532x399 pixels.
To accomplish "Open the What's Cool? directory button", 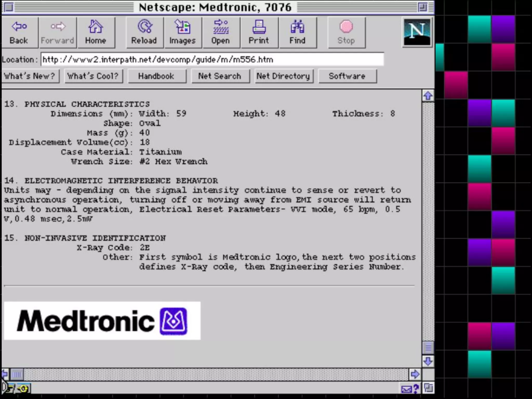I will (93, 76).
